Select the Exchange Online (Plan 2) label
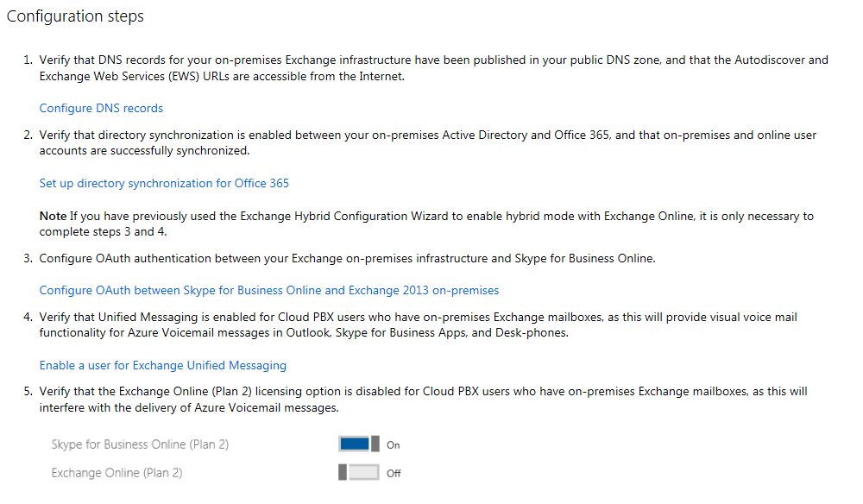863x504 pixels. 117,472
